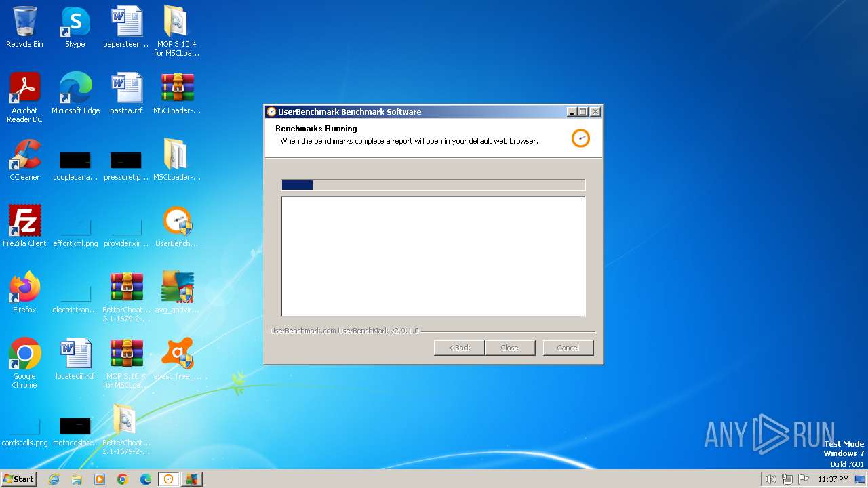Select the cardscalls.png file icon
This screenshot has height=488, width=868.
[x=24, y=432]
